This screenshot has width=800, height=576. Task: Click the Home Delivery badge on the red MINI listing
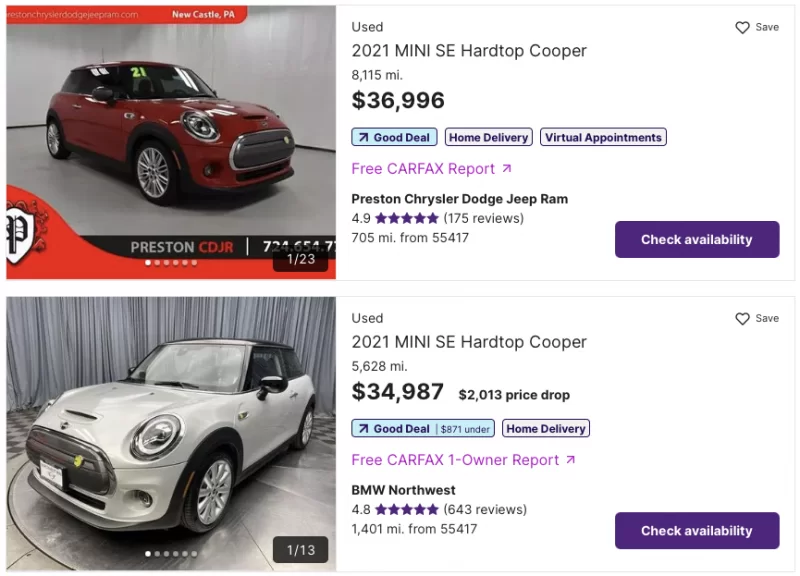488,137
